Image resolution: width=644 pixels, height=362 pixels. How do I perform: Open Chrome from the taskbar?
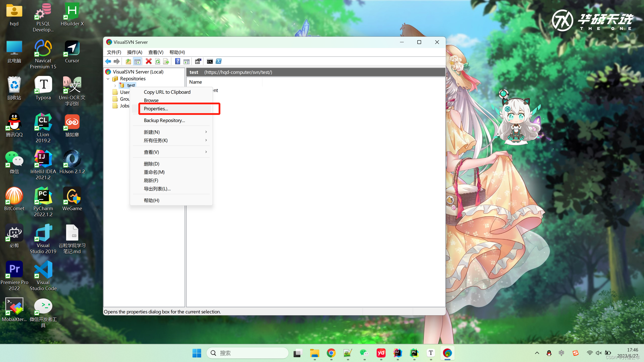coord(331,353)
